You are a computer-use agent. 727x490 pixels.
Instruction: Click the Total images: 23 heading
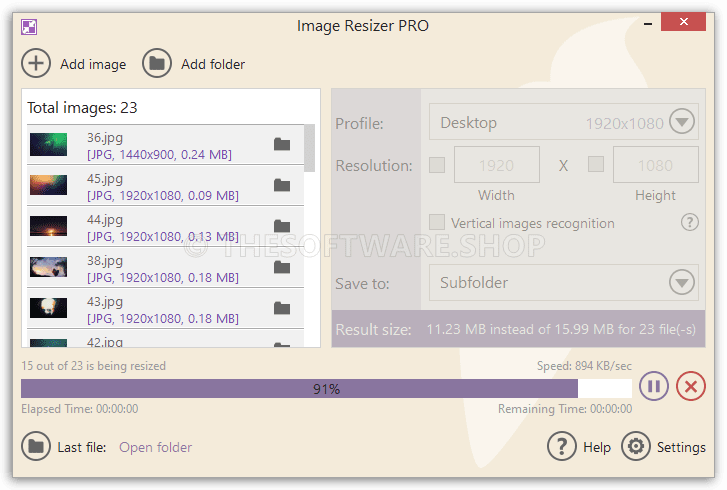point(82,108)
